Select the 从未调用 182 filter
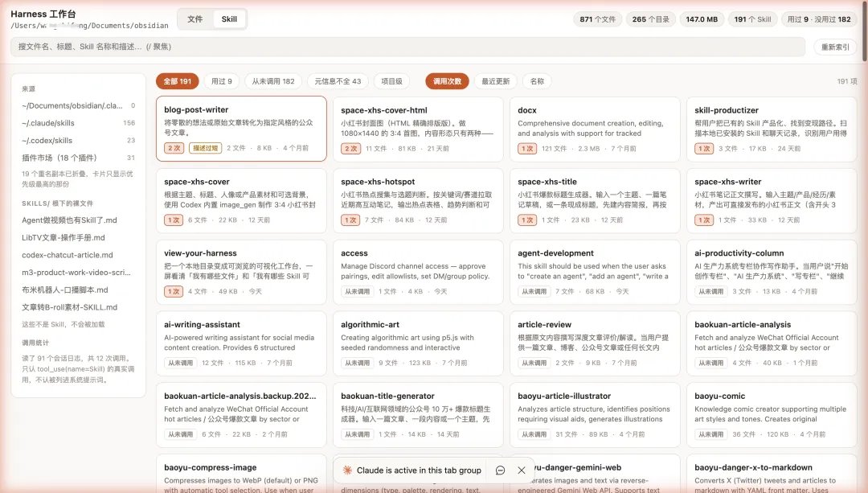This screenshot has width=868, height=493. pyautogui.click(x=273, y=81)
